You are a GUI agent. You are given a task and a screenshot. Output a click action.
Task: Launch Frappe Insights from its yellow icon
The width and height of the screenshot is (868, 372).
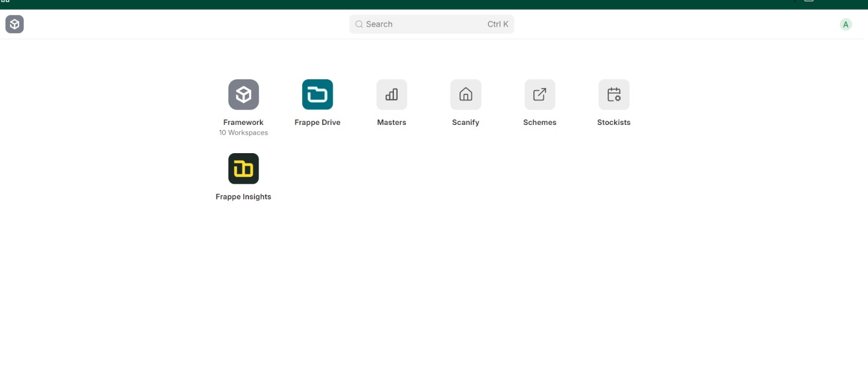point(243,169)
